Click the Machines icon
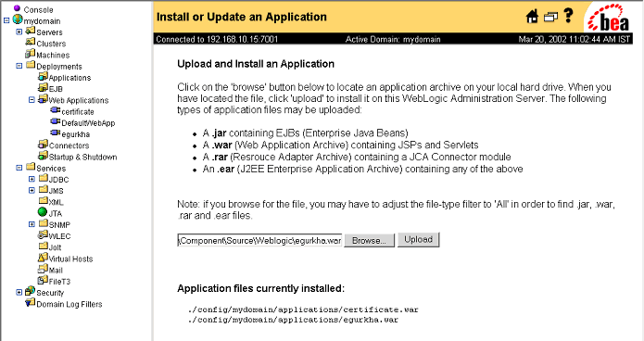The height and width of the screenshot is (341, 644). [x=30, y=54]
